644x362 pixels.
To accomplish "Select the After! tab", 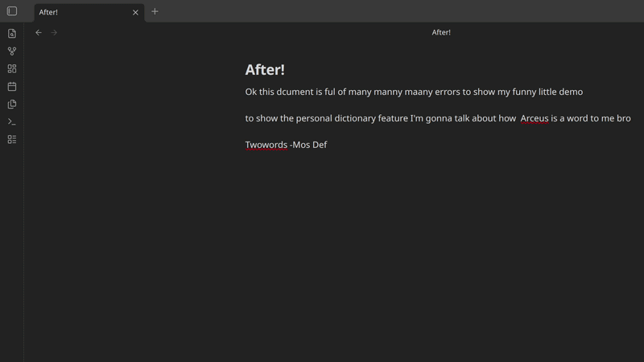I will (x=89, y=12).
